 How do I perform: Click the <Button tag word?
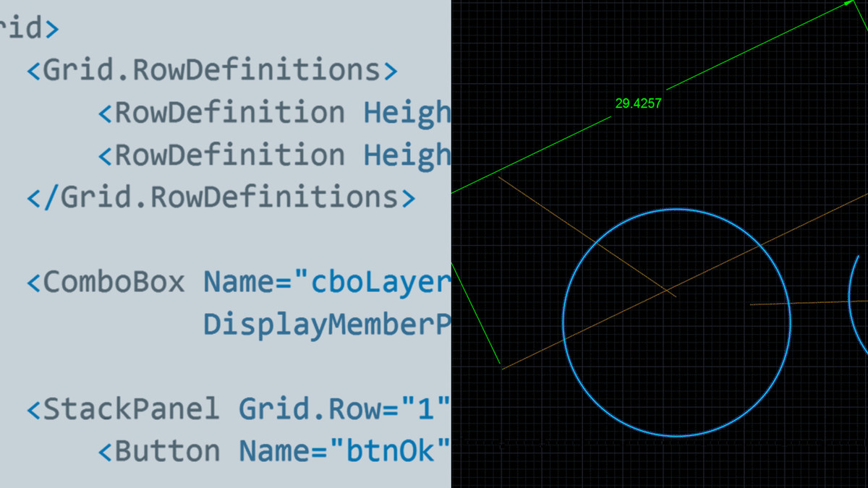pyautogui.click(x=159, y=451)
